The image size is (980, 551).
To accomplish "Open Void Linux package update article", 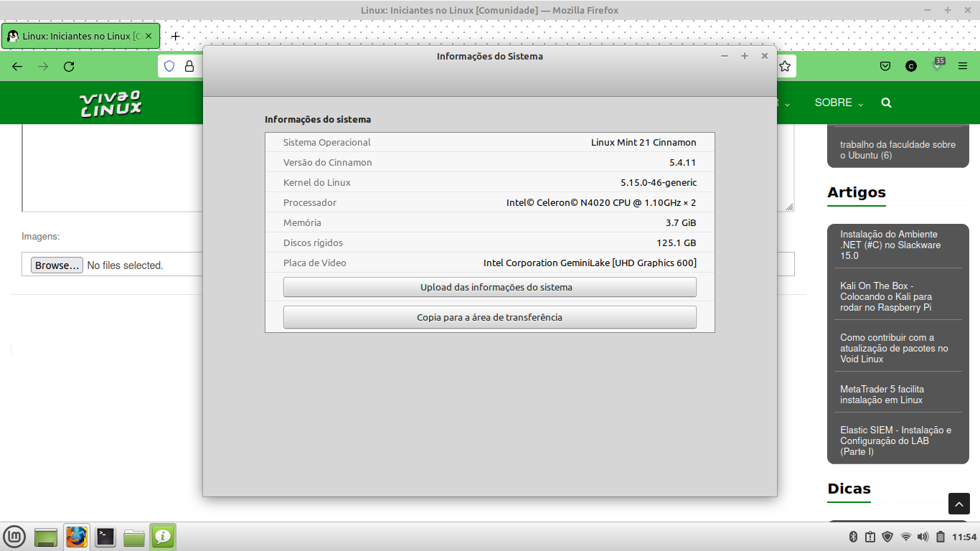I will point(894,348).
